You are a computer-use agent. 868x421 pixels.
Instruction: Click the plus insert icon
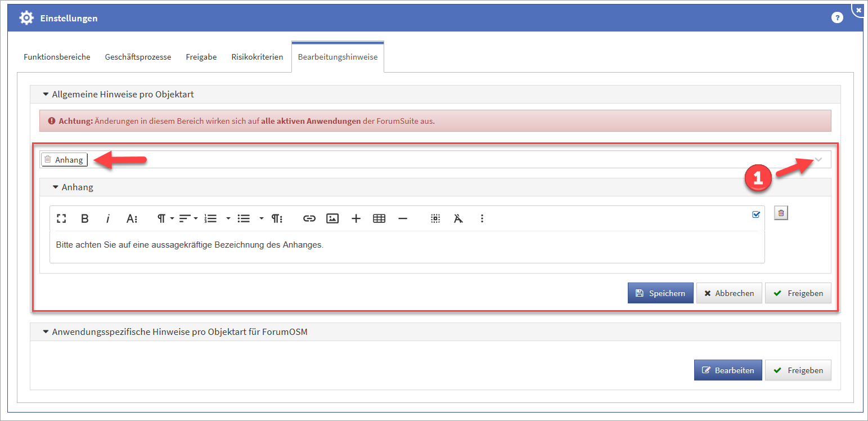tap(356, 218)
